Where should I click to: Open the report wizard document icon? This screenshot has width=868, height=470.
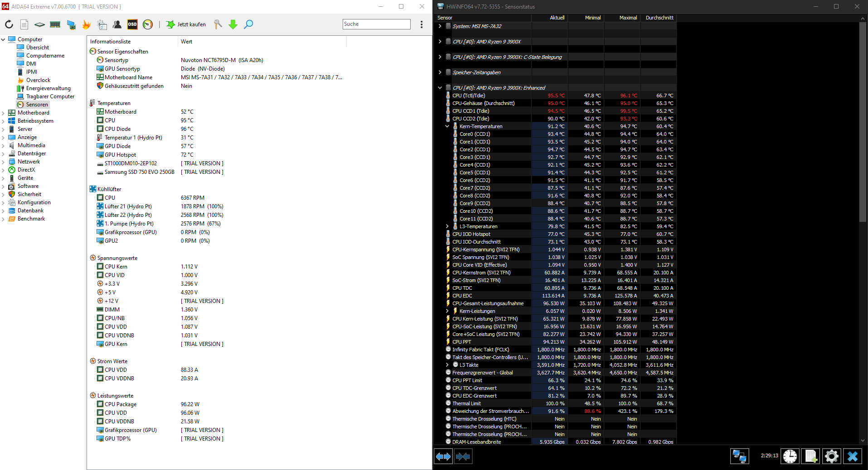[x=24, y=24]
